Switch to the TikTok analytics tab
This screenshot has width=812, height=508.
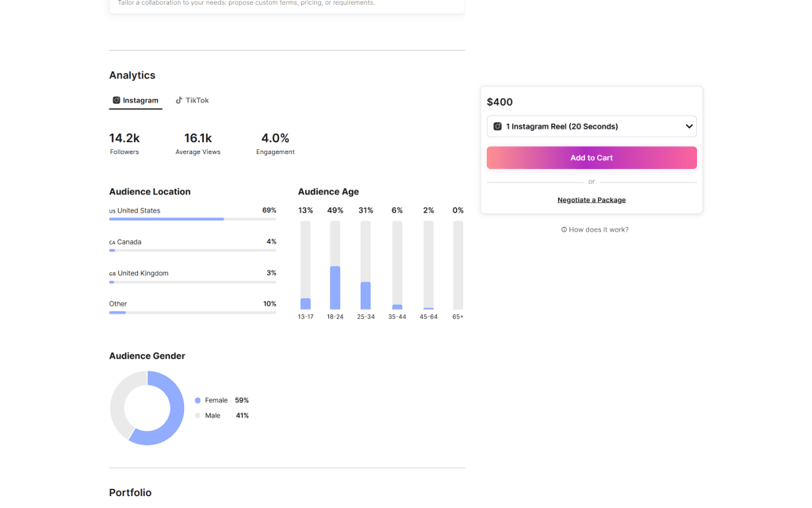click(x=197, y=101)
